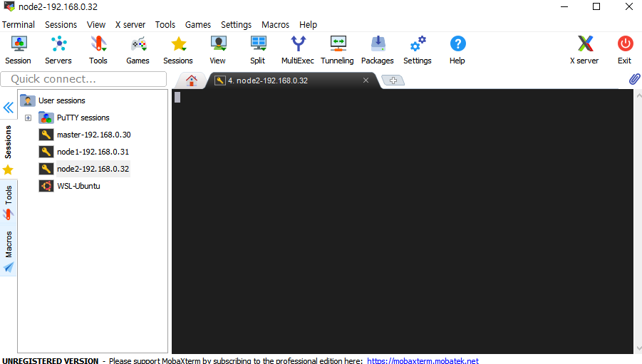Viewport: 642px width, 364px height.
Task: Click the red Exit power icon
Action: [625, 44]
